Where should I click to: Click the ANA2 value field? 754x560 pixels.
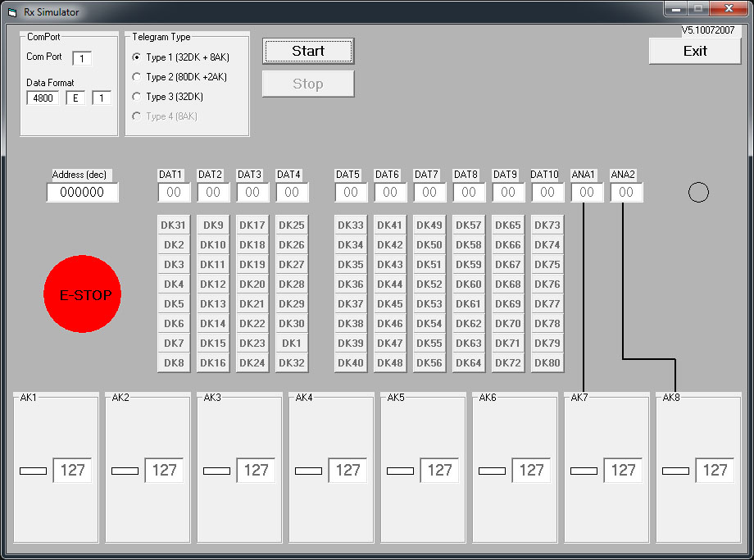coord(626,193)
